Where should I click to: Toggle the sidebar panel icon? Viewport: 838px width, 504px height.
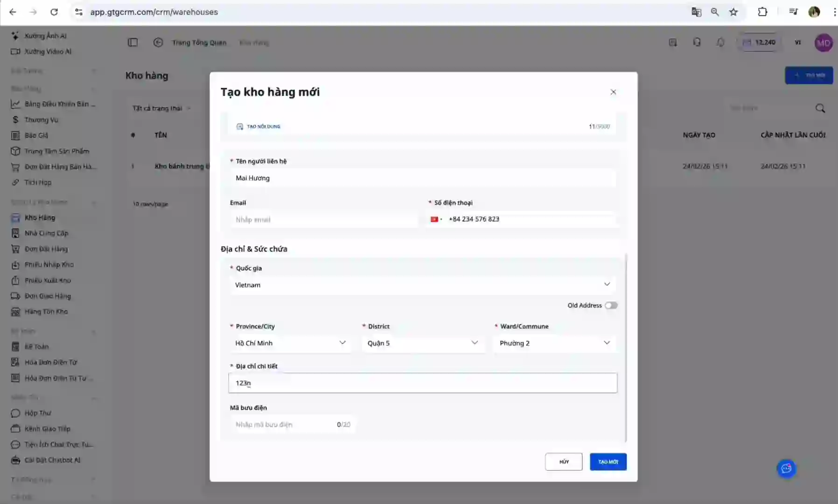tap(133, 42)
